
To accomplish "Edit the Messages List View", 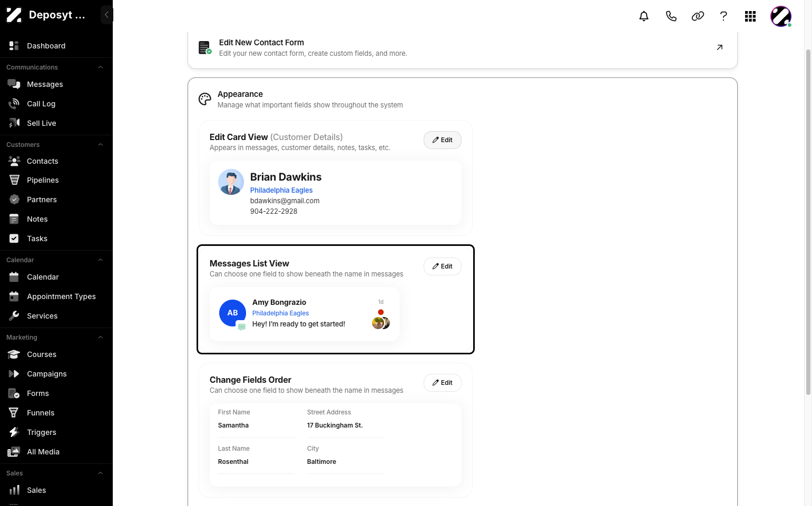I will [x=443, y=266].
